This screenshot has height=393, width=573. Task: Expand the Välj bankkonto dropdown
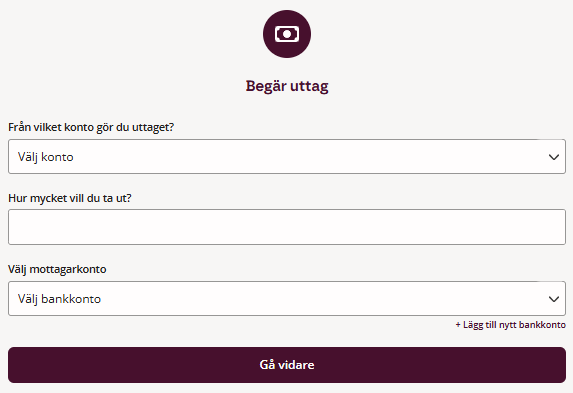pos(287,298)
